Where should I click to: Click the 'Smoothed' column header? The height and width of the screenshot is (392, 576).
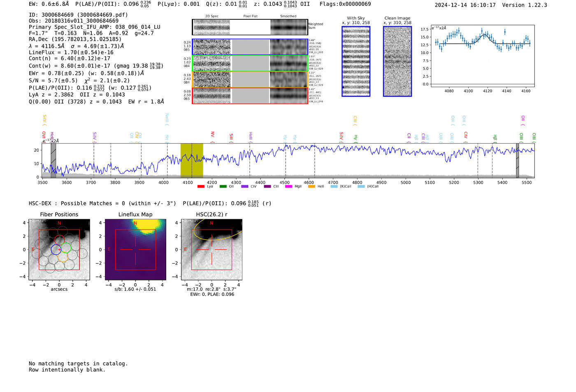[x=288, y=16]
